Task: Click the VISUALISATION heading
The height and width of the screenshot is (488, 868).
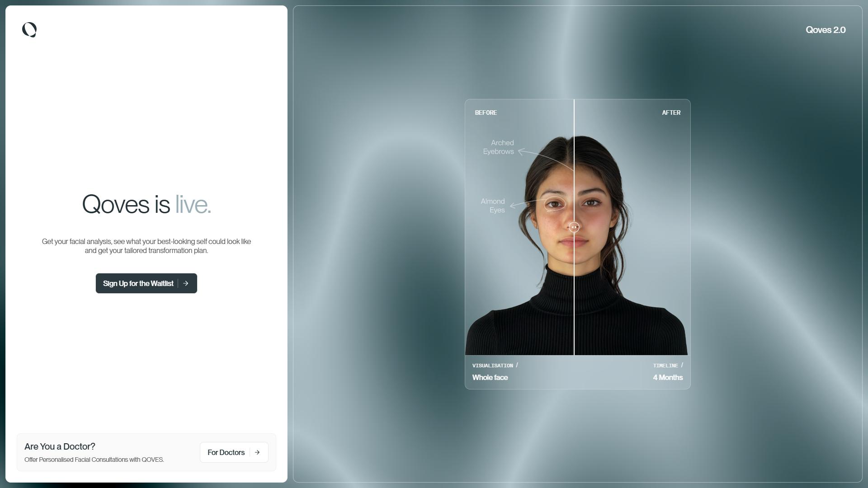Action: coord(493,366)
